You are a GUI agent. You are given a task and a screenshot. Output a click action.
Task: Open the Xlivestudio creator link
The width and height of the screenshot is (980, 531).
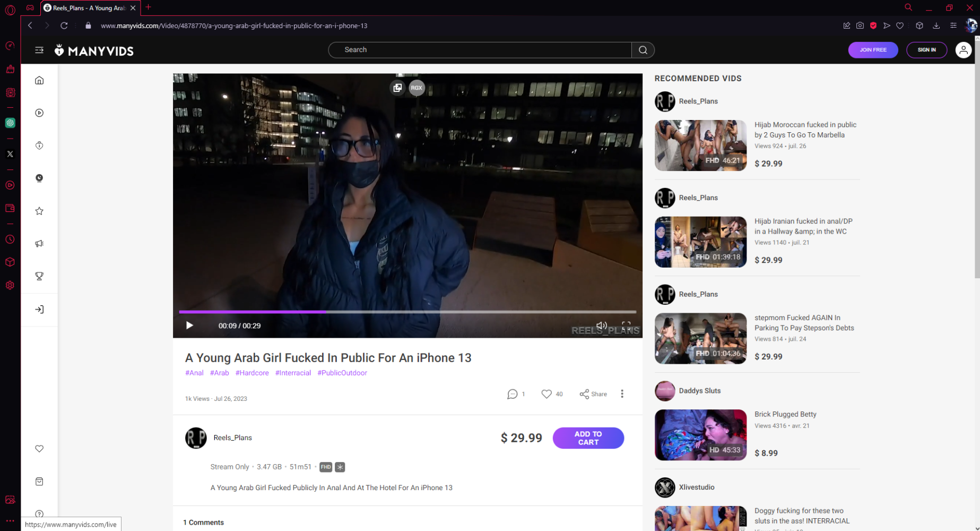(x=696, y=487)
